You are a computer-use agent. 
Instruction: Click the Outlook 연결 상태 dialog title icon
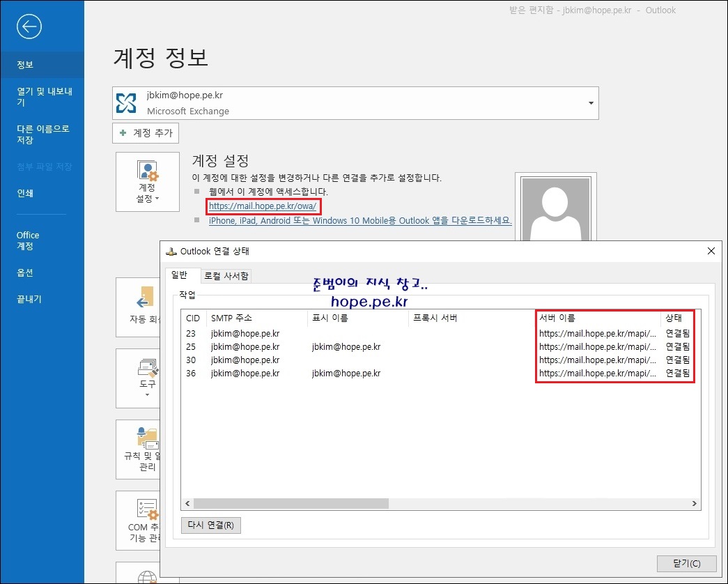click(171, 252)
